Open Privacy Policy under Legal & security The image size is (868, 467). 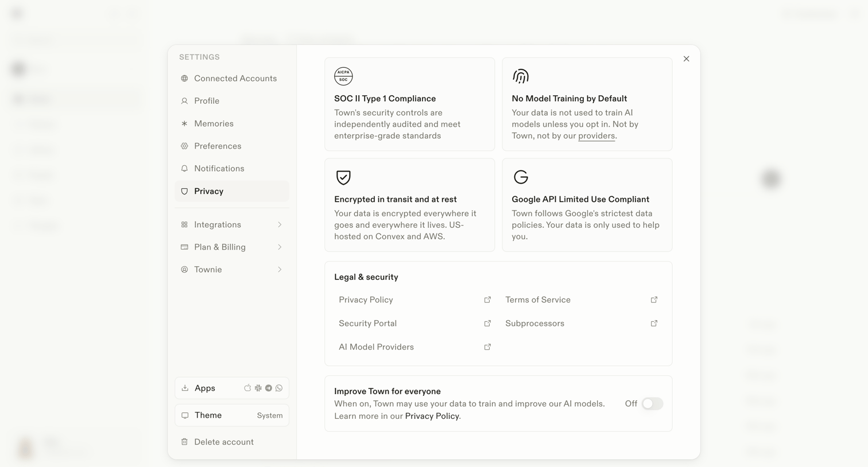tap(414, 300)
